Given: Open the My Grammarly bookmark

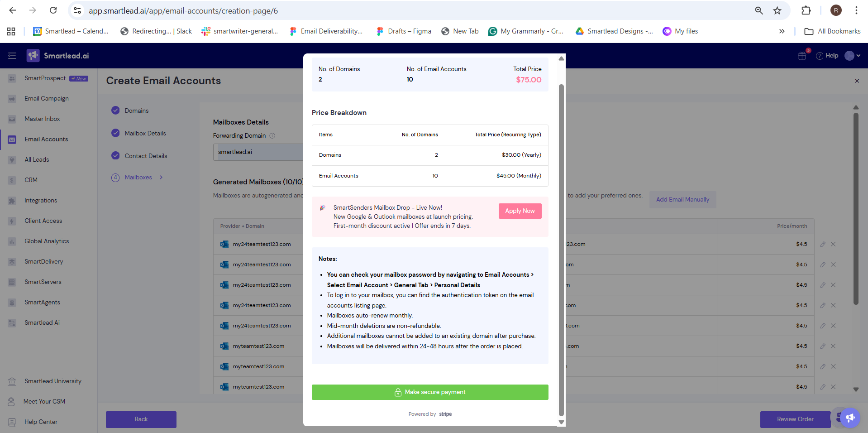Looking at the screenshot, I should (x=526, y=31).
